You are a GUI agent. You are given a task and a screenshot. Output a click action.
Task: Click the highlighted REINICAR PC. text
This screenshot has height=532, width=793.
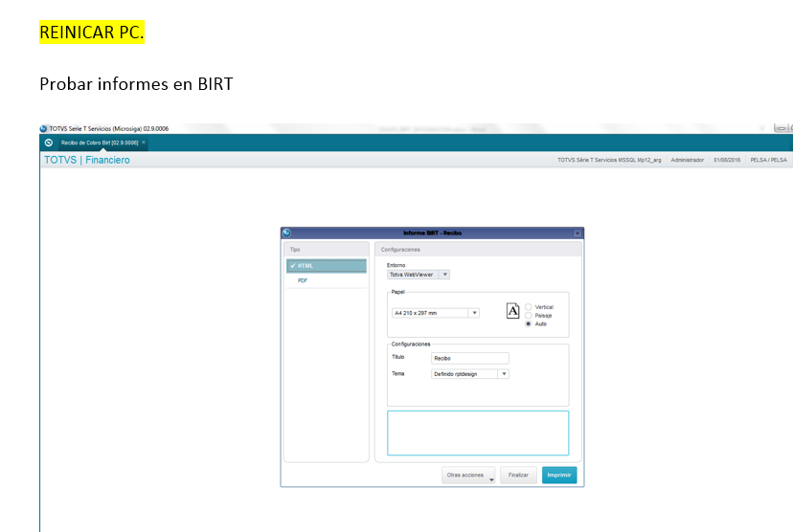click(x=92, y=33)
